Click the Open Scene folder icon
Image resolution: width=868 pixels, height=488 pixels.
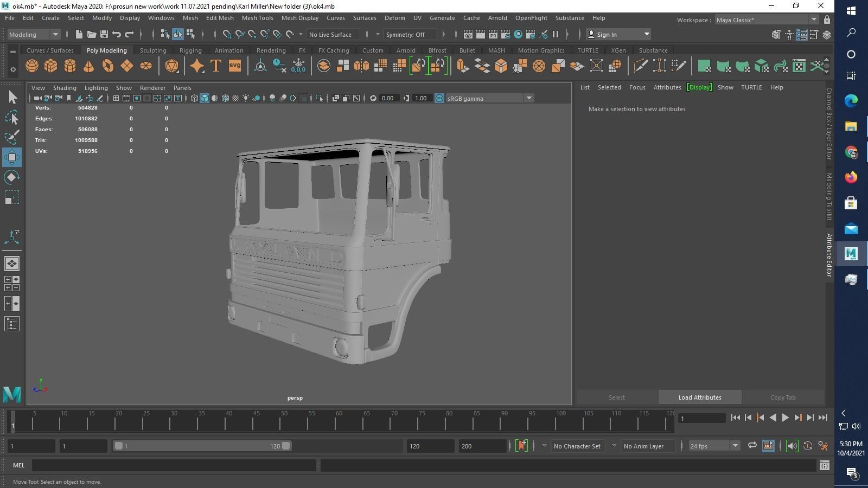click(x=92, y=34)
